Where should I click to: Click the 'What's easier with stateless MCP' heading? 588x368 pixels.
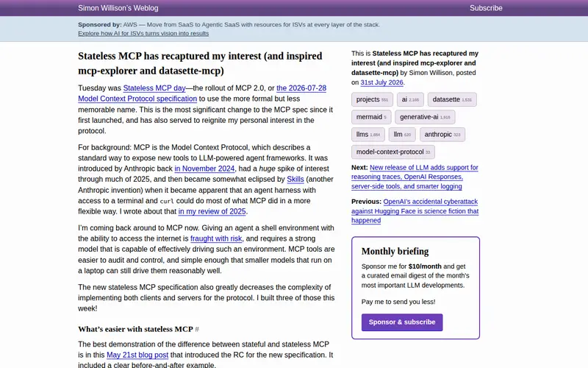tap(135, 329)
